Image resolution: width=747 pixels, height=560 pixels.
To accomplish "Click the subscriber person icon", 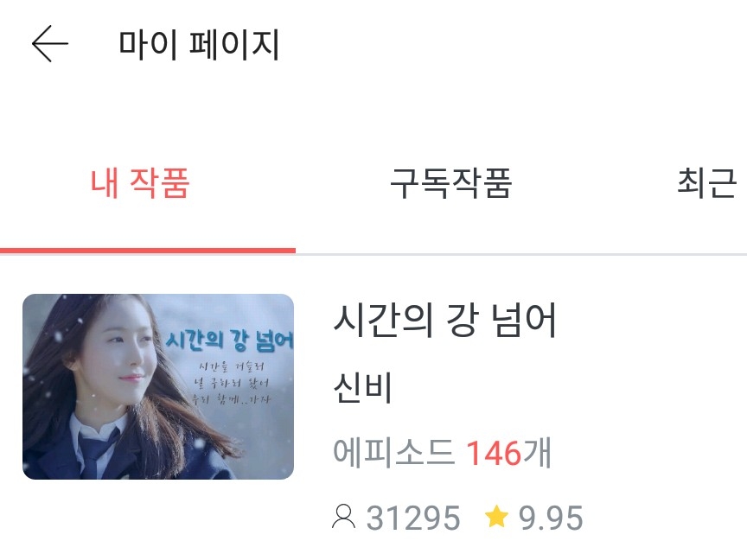I will tap(343, 517).
